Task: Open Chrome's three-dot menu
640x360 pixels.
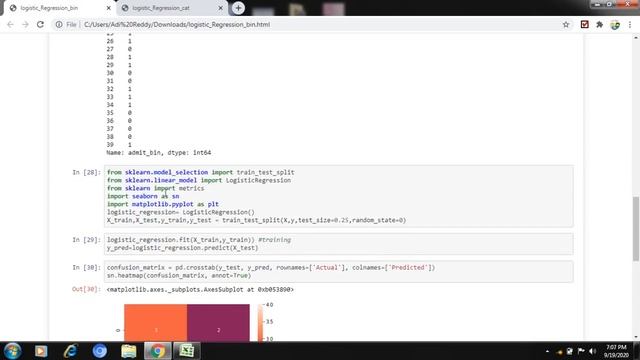Action: click(630, 24)
